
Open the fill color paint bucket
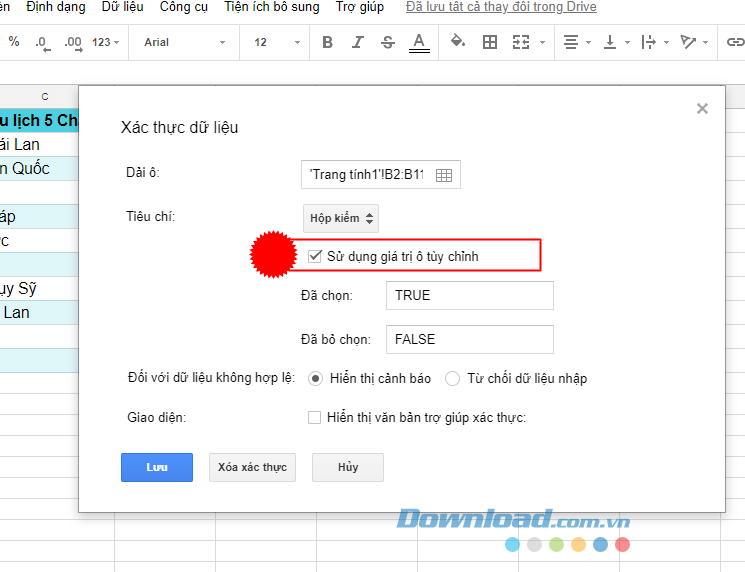pyautogui.click(x=458, y=41)
